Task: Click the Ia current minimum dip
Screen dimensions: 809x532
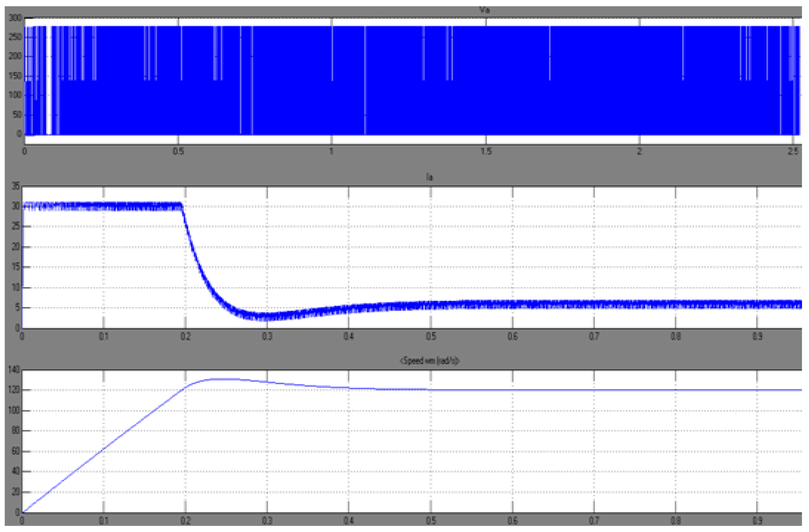Action: pos(267,317)
